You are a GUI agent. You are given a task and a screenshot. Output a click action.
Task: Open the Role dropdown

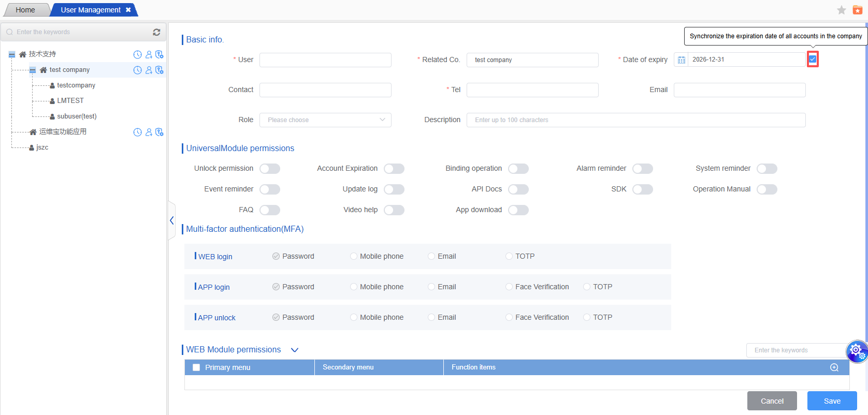click(x=325, y=120)
